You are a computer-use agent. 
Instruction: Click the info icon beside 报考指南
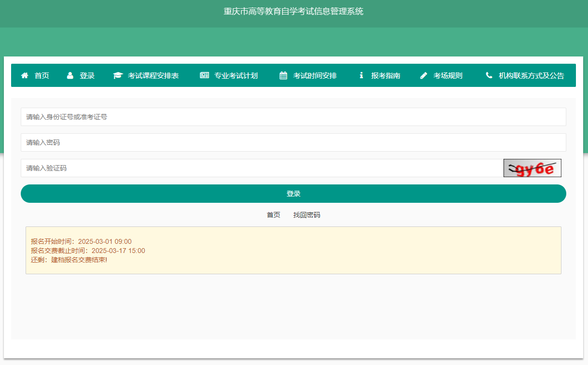361,75
